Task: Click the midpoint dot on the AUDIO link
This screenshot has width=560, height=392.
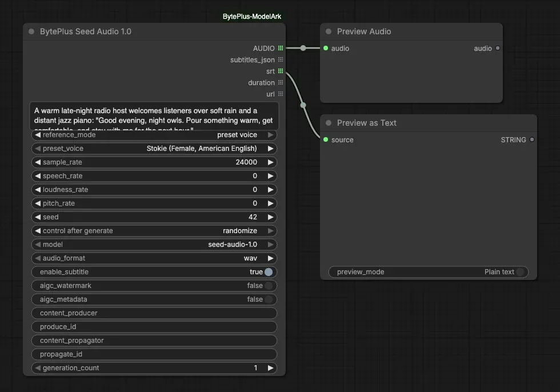Action: (303, 48)
